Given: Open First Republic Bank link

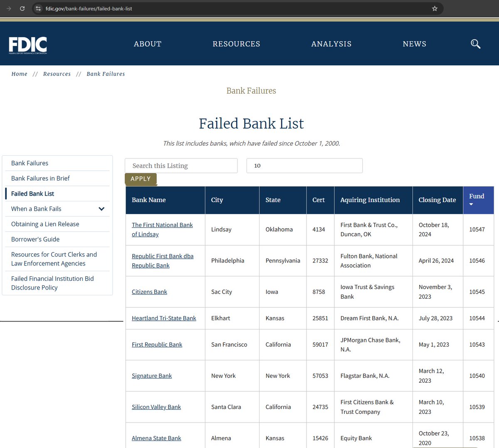Looking at the screenshot, I should (157, 344).
